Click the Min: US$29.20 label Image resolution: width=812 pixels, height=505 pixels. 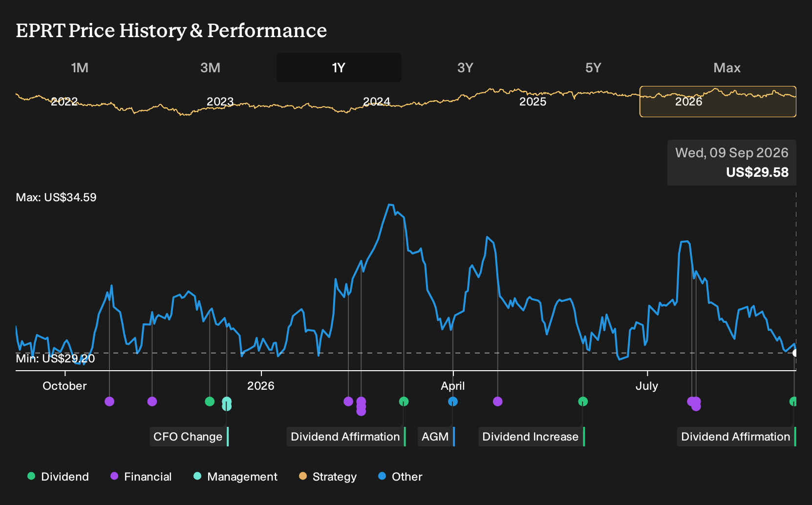coord(55,358)
